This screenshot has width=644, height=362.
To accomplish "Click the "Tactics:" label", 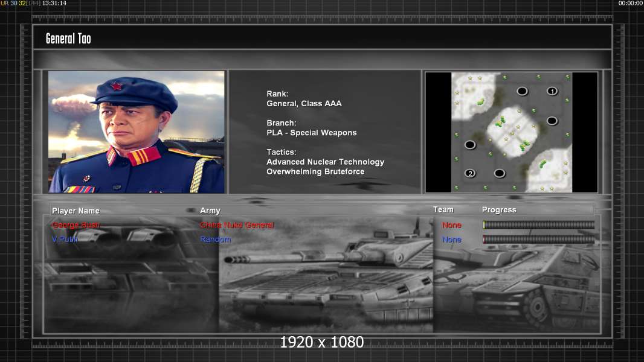I will click(282, 152).
